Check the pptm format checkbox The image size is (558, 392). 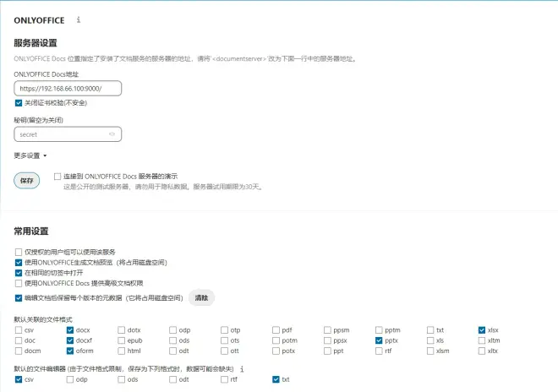379,330
